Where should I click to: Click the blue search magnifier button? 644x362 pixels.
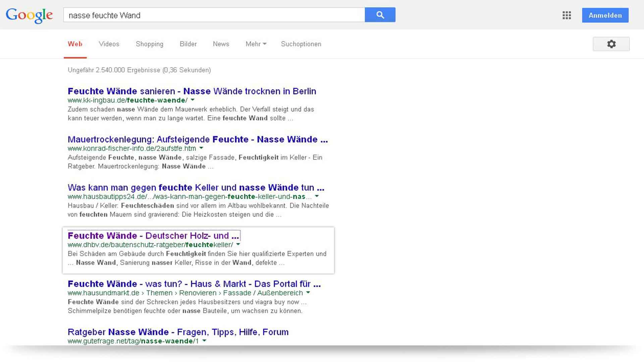pyautogui.click(x=380, y=15)
